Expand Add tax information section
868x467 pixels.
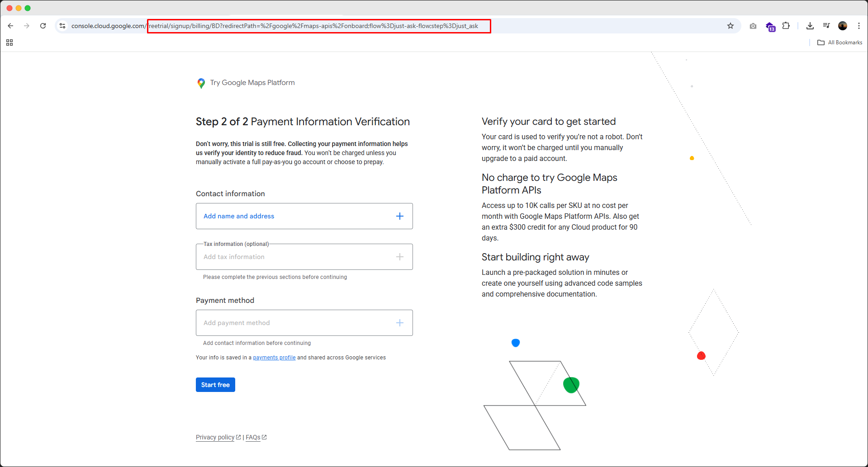pos(304,257)
